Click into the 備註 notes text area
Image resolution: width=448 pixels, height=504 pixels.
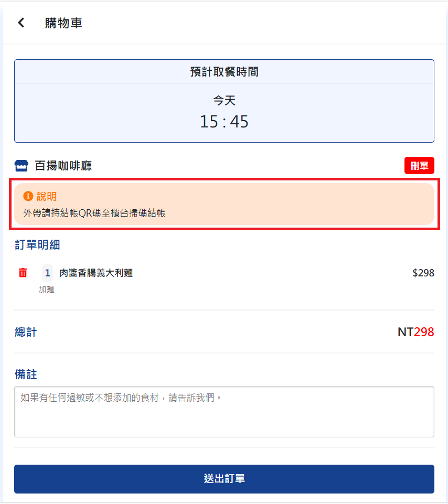tap(224, 412)
